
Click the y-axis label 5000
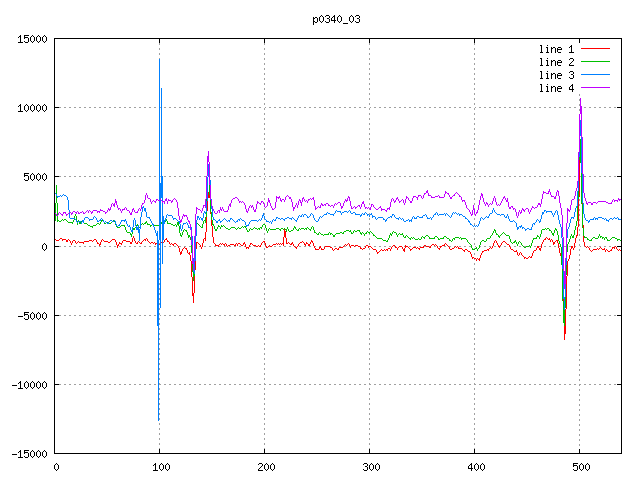36,178
